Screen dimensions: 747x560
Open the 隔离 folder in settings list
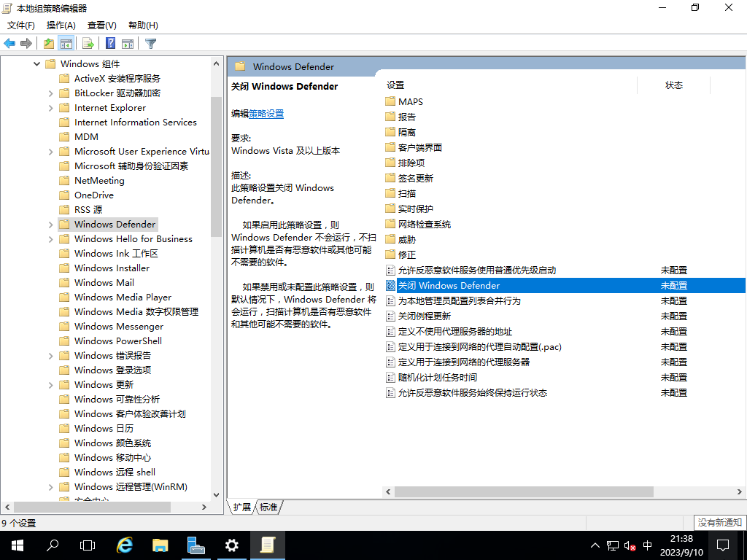coord(400,132)
